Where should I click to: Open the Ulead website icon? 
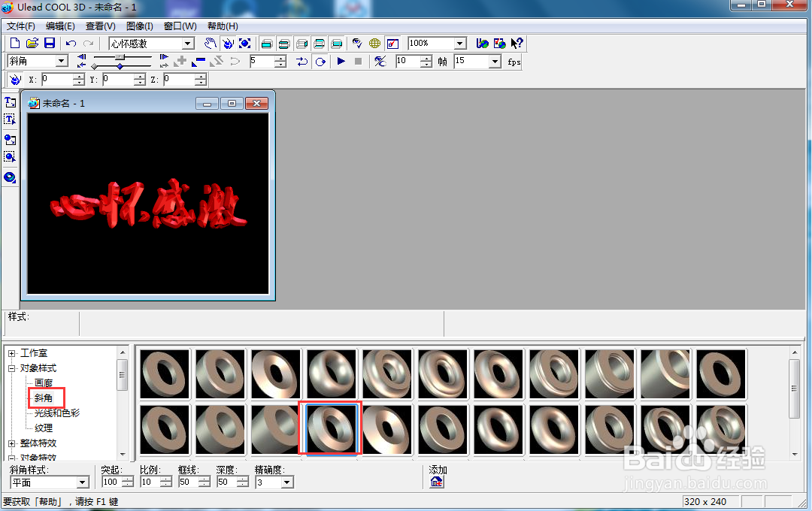coord(482,44)
